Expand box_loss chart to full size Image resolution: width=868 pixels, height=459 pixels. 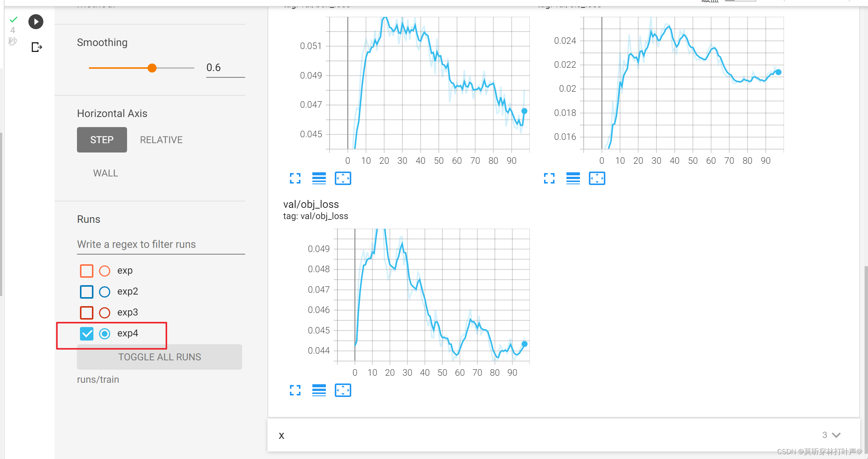pos(295,178)
